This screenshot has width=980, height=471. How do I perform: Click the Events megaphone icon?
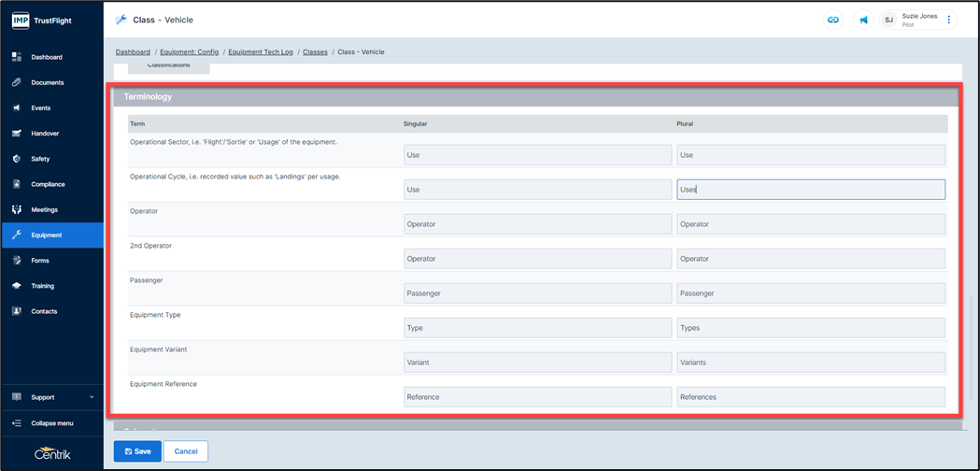pos(17,108)
